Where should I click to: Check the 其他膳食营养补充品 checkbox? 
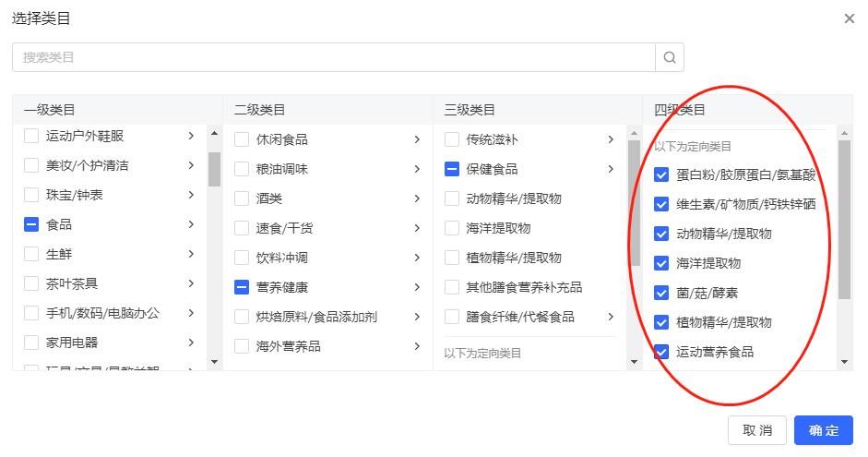[452, 287]
